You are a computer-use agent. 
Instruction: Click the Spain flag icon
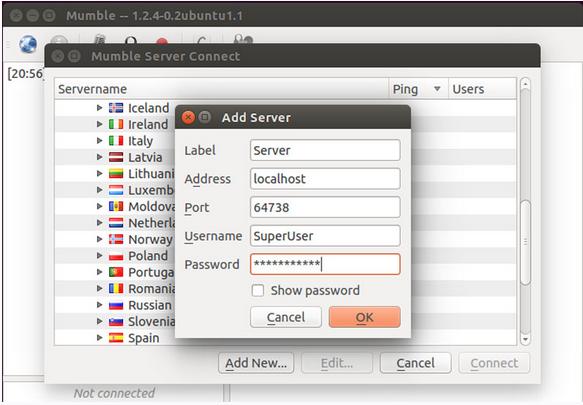click(116, 338)
